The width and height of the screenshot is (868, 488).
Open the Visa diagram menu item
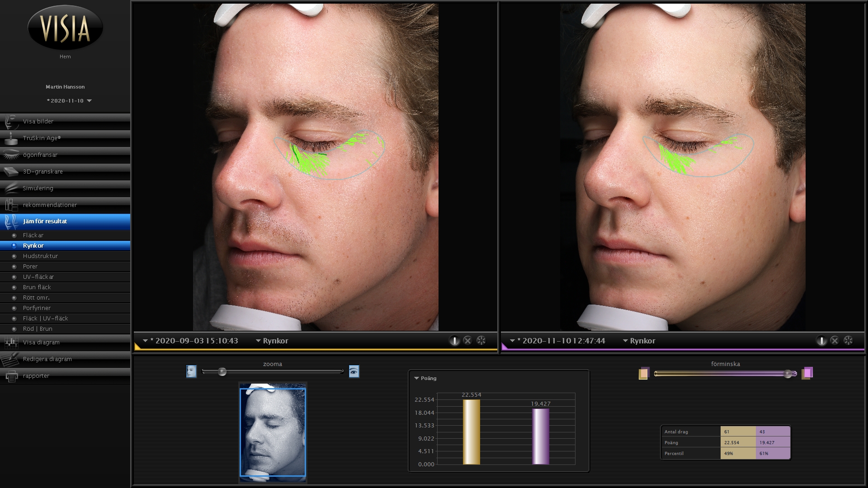pos(41,343)
